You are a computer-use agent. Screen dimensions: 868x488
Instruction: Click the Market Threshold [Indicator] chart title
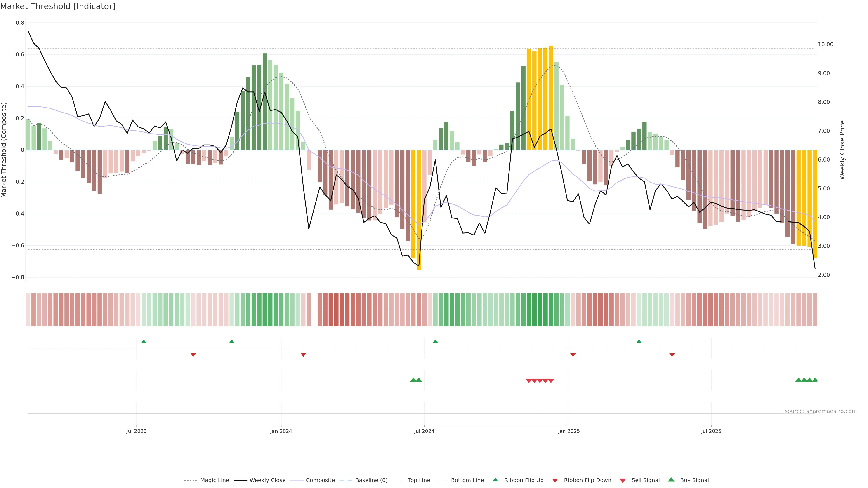point(58,6)
